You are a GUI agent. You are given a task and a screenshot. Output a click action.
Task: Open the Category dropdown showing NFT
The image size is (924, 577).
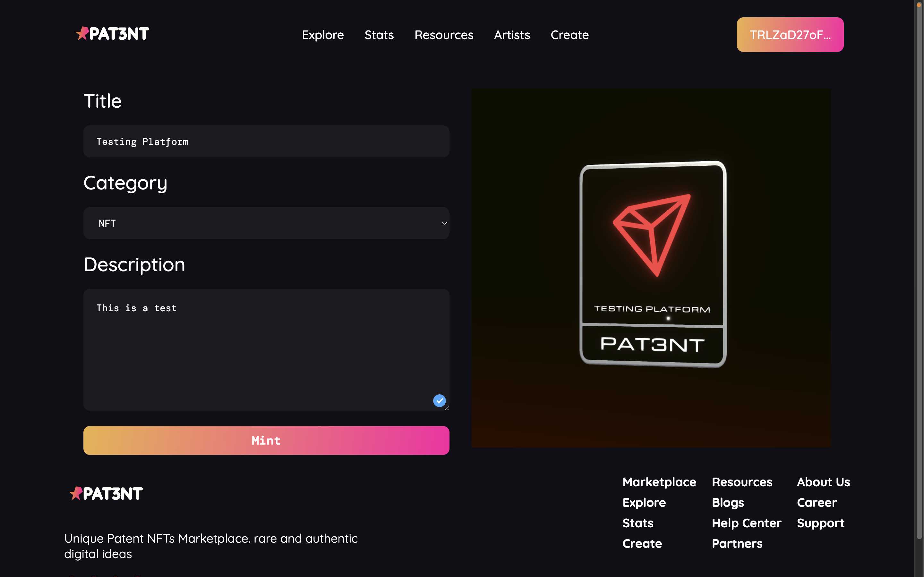pyautogui.click(x=266, y=223)
